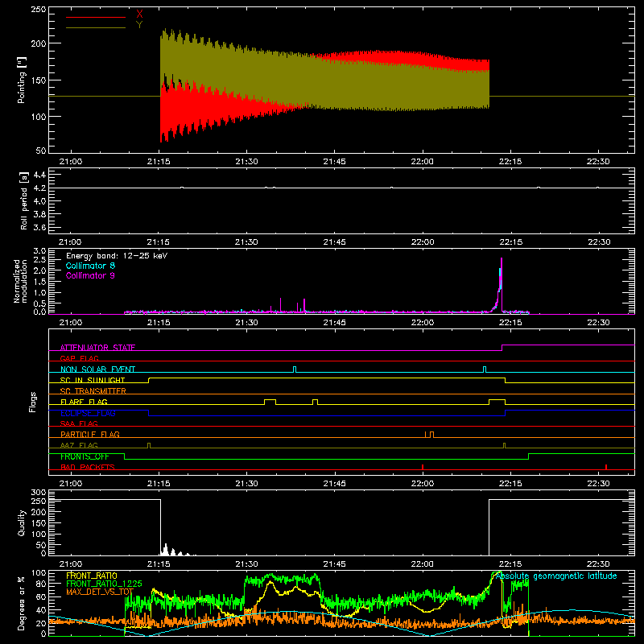
Task: Click the 2.5 tick on modulation axis
Action: pyautogui.click(x=39, y=260)
